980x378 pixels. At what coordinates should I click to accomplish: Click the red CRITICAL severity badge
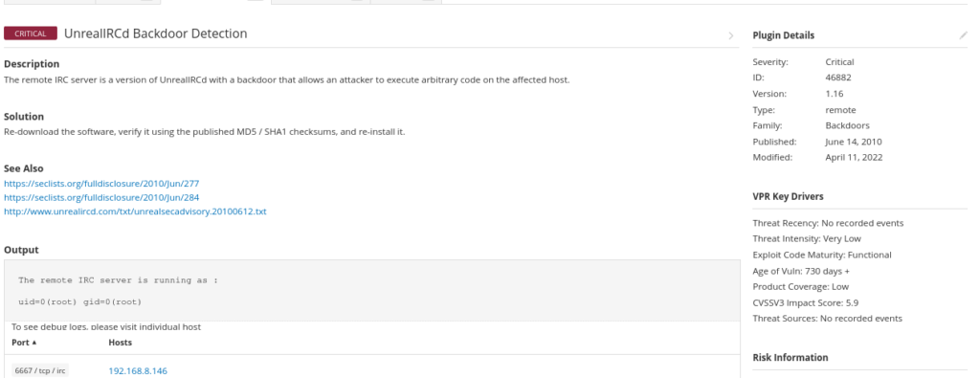30,33
